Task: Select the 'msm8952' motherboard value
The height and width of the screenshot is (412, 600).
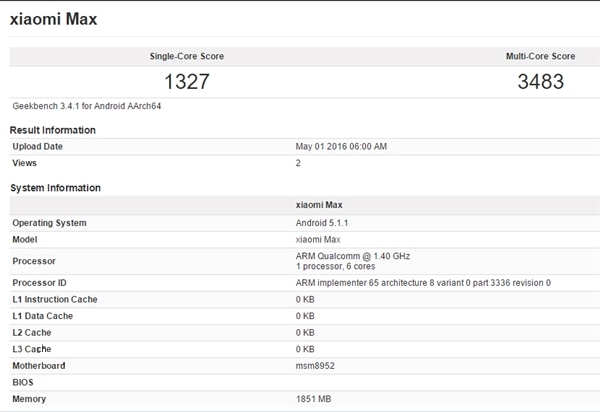Action: point(315,366)
